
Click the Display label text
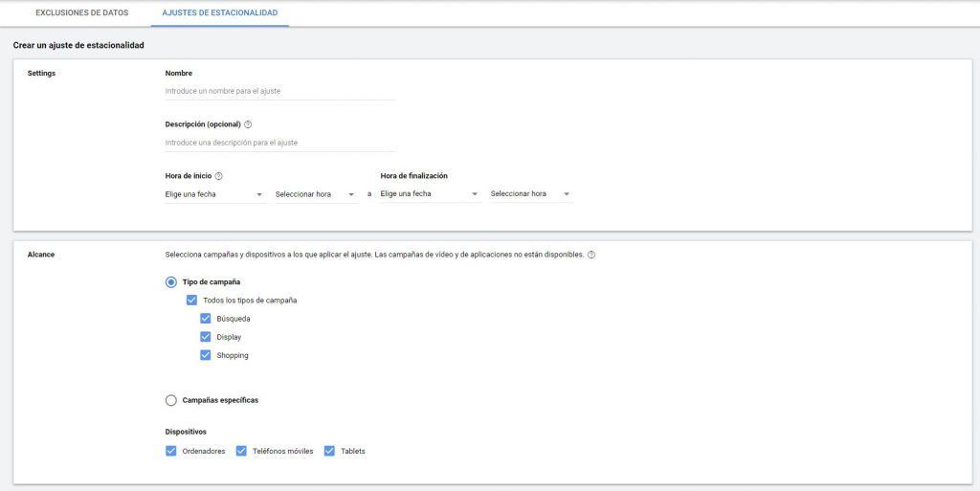pos(229,337)
